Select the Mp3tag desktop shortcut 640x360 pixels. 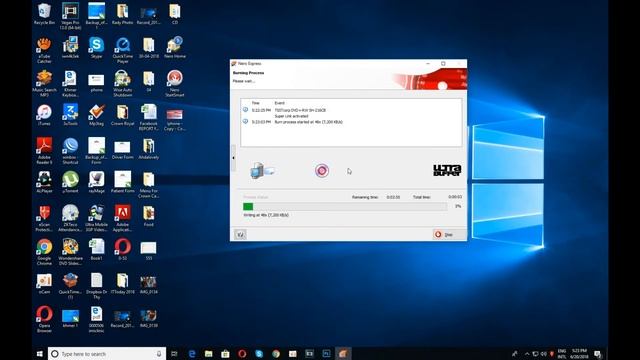coord(96,115)
